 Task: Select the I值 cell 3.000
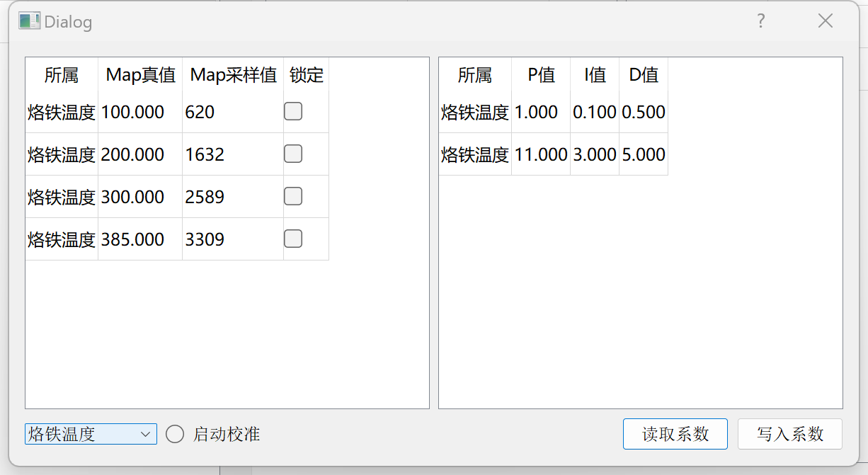click(595, 154)
